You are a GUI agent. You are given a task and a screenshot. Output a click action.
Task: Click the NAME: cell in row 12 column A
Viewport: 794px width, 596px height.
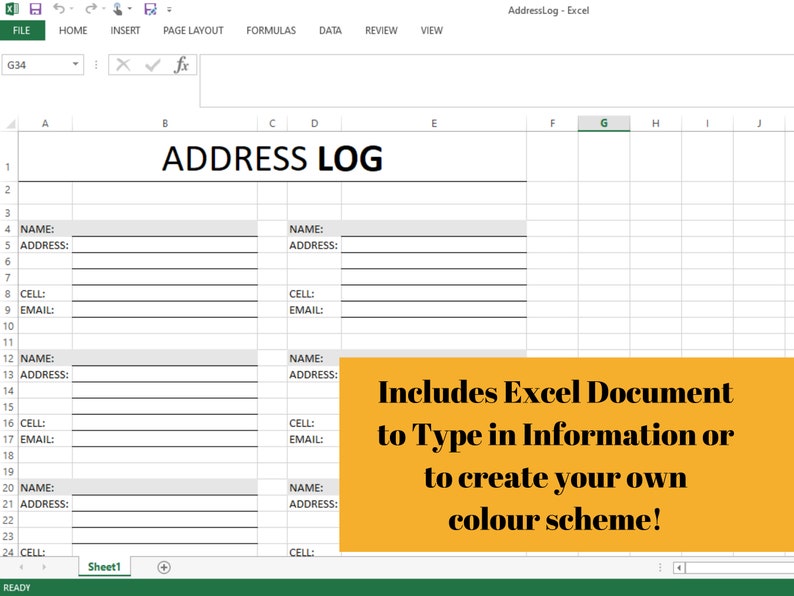[x=45, y=359]
